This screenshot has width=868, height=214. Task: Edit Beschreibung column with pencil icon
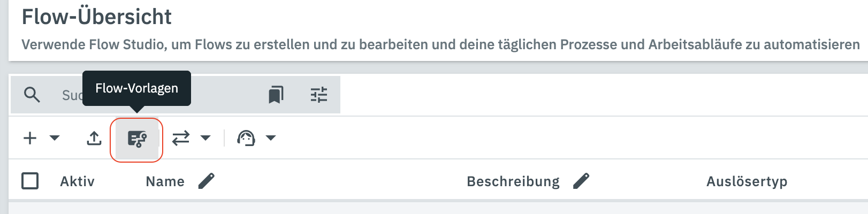(x=581, y=181)
